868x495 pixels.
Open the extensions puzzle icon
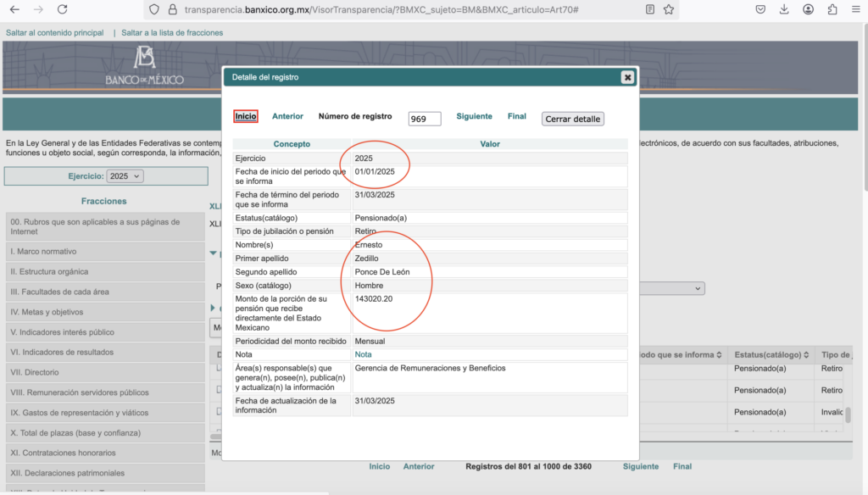(x=832, y=9)
